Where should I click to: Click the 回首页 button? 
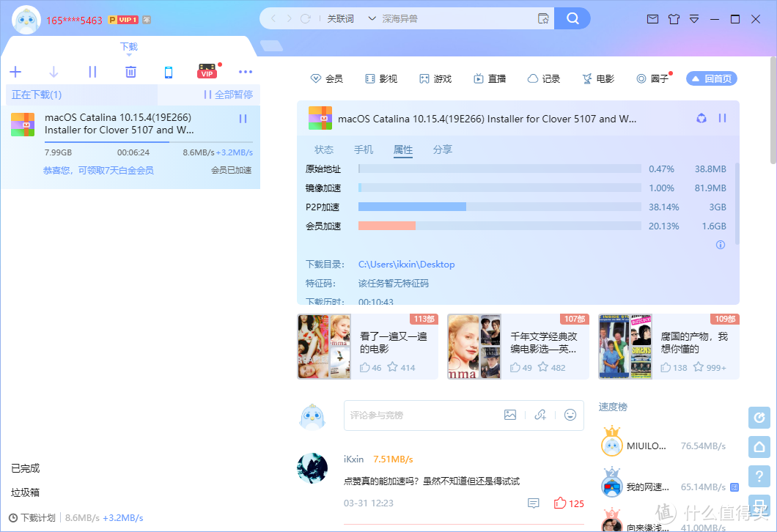711,78
